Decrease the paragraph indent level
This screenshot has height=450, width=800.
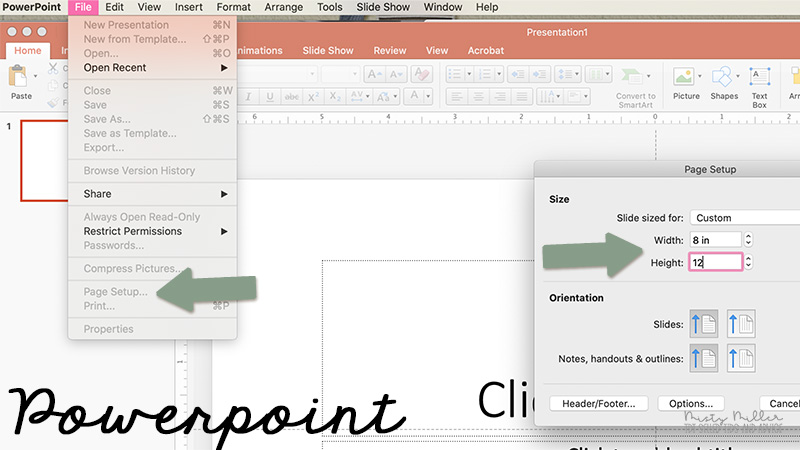point(518,74)
